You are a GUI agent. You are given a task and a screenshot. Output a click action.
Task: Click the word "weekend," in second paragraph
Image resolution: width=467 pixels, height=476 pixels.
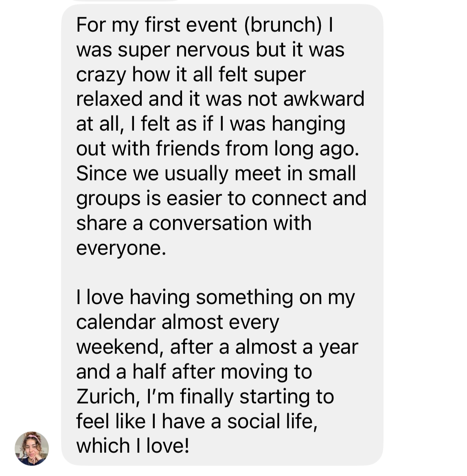click(120, 347)
